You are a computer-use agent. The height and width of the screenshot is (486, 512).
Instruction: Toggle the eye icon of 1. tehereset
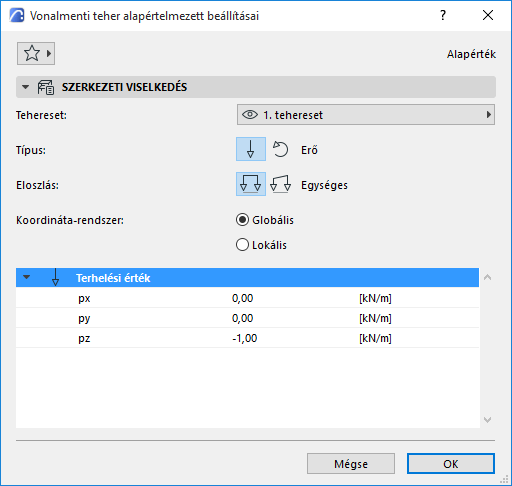(x=250, y=115)
